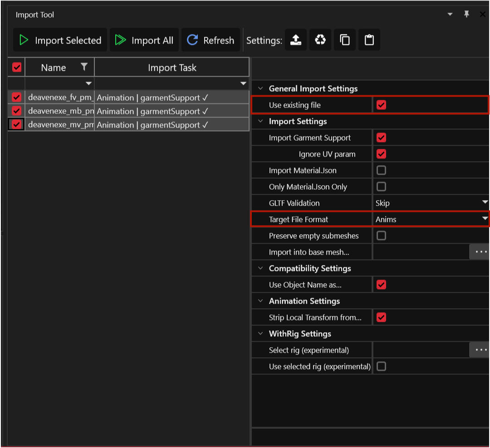Click the Import All button
This screenshot has height=448, width=490.
144,40
